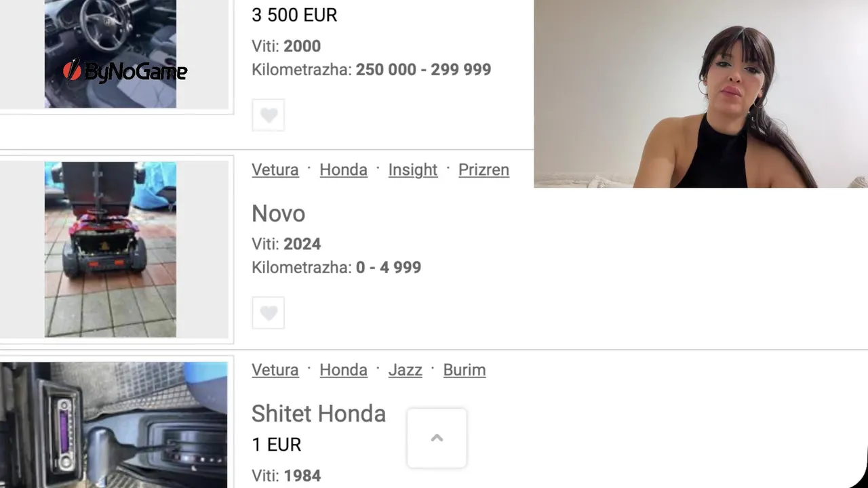
Task: Filter by Prizren location link
Action: pyautogui.click(x=484, y=169)
